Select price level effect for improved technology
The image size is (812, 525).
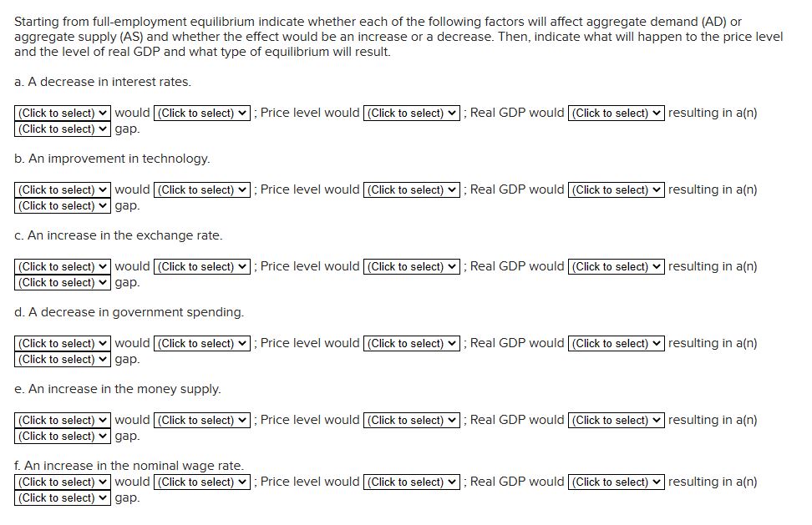412,189
